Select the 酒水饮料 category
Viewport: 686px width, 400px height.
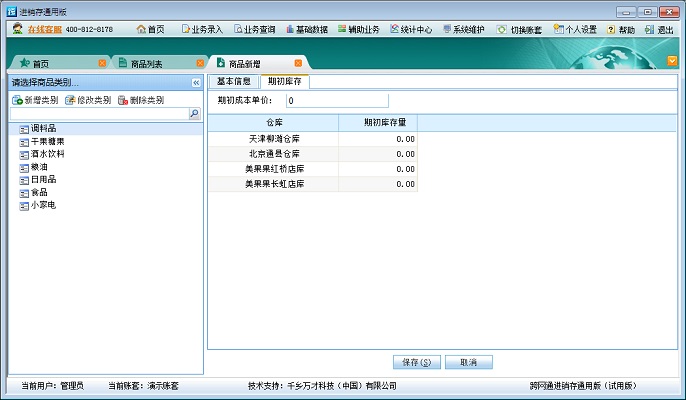pos(47,154)
